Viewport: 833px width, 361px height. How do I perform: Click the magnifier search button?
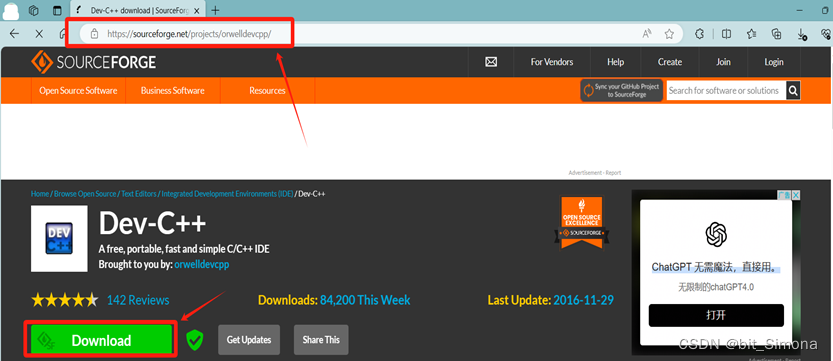pyautogui.click(x=793, y=91)
